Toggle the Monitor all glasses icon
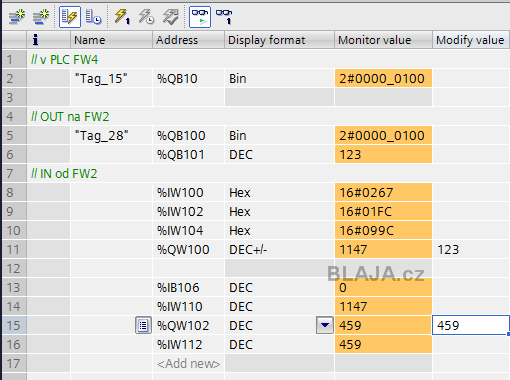The height and width of the screenshot is (380, 510). coord(200,17)
